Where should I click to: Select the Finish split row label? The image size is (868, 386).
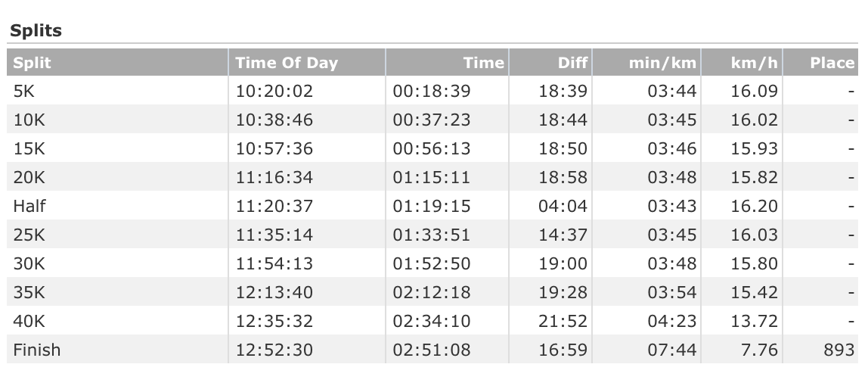pos(36,350)
